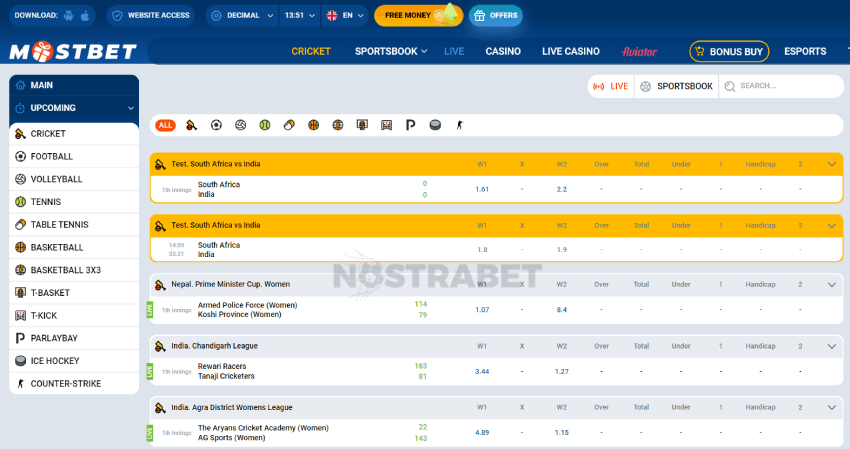
Task: Download the iOS app via Apple icon
Action: coord(85,15)
